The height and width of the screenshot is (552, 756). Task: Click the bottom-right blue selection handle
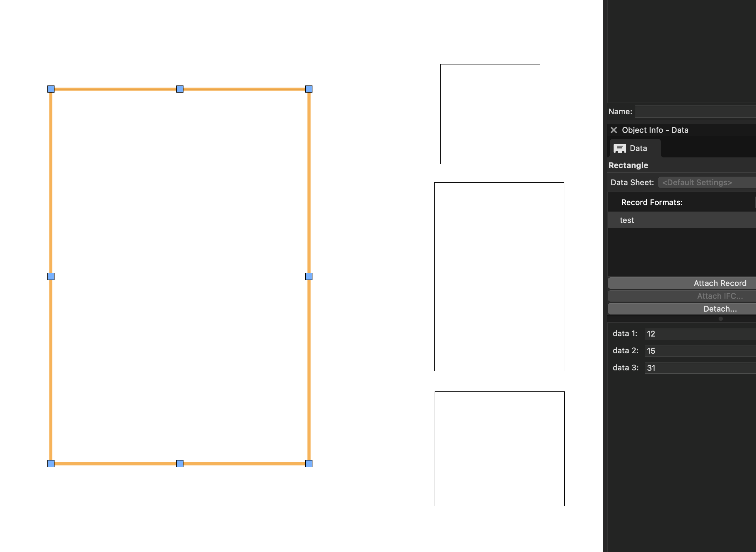(x=309, y=464)
